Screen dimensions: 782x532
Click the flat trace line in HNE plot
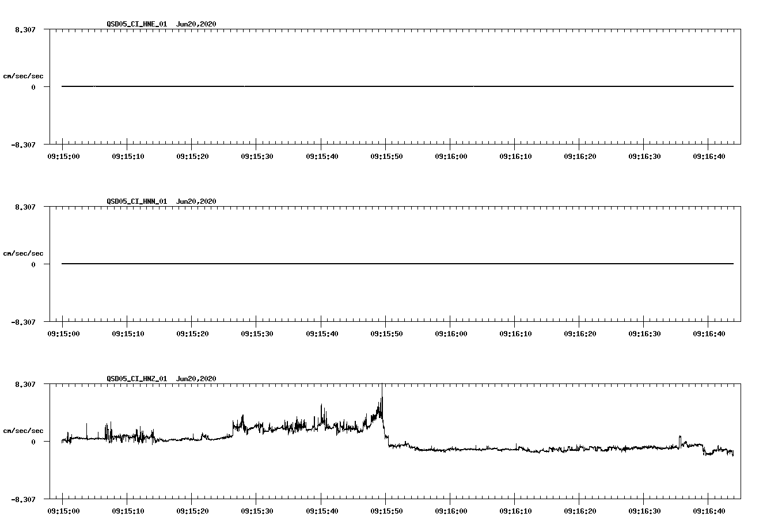(x=397, y=86)
